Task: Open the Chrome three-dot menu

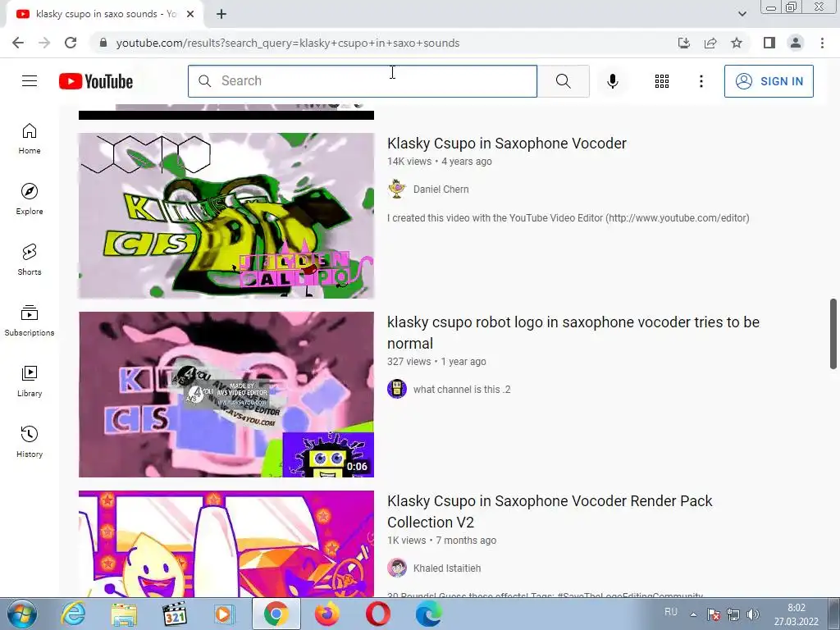Action: (822, 43)
